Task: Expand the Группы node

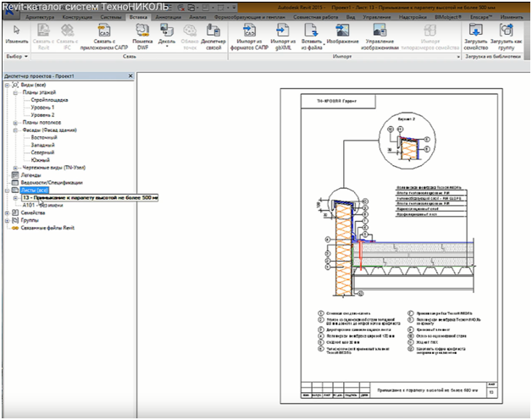Action: coord(7,220)
